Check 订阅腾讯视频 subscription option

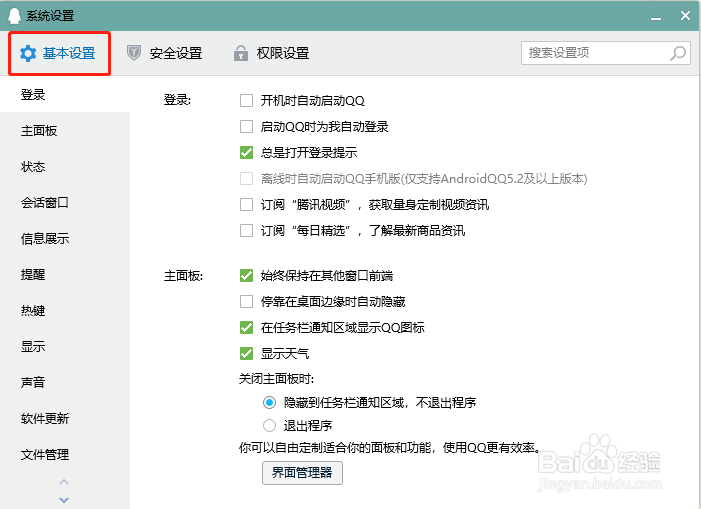[x=246, y=205]
